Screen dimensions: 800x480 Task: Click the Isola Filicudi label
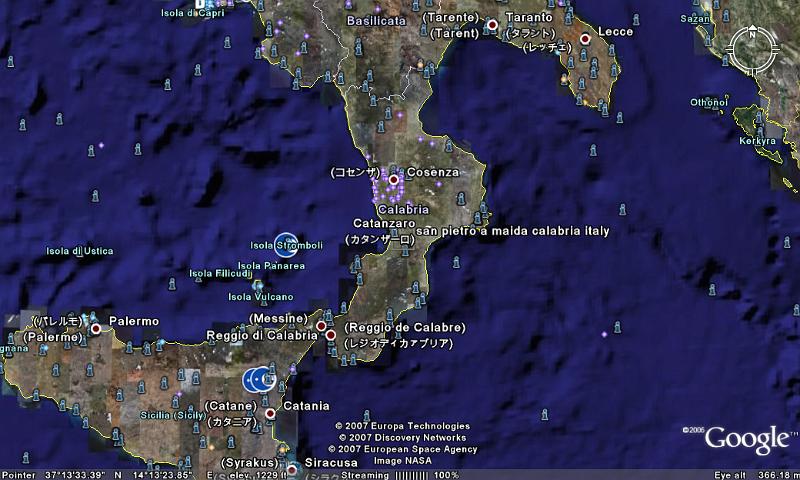point(220,274)
